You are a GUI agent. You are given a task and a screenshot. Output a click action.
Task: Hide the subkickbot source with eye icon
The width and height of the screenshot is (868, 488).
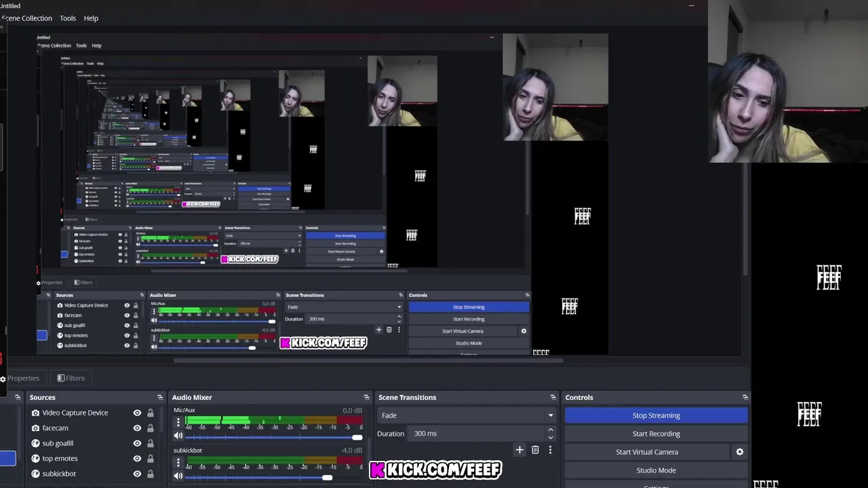pos(137,474)
